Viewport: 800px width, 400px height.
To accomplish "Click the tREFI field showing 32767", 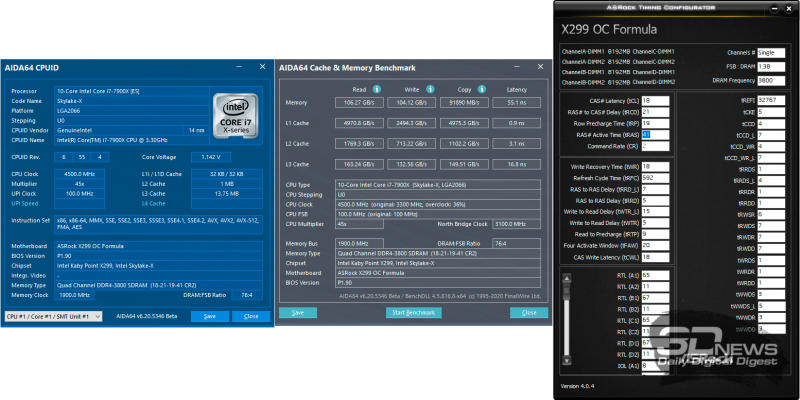I will coord(771,101).
